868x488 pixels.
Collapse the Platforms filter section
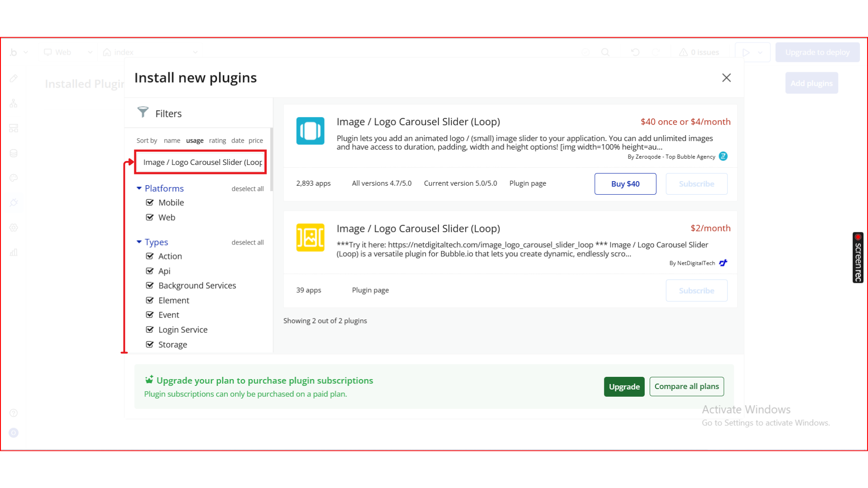click(139, 188)
